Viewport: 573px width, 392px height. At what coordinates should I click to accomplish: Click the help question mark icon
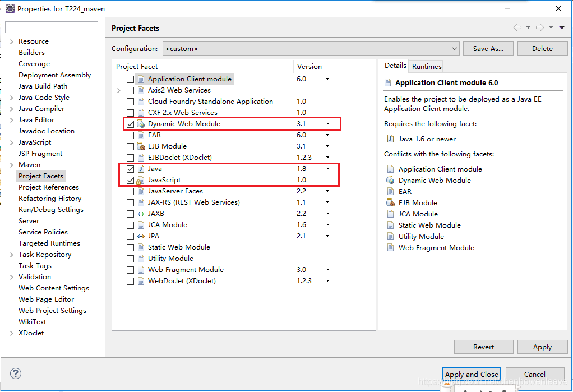pyautogui.click(x=15, y=373)
